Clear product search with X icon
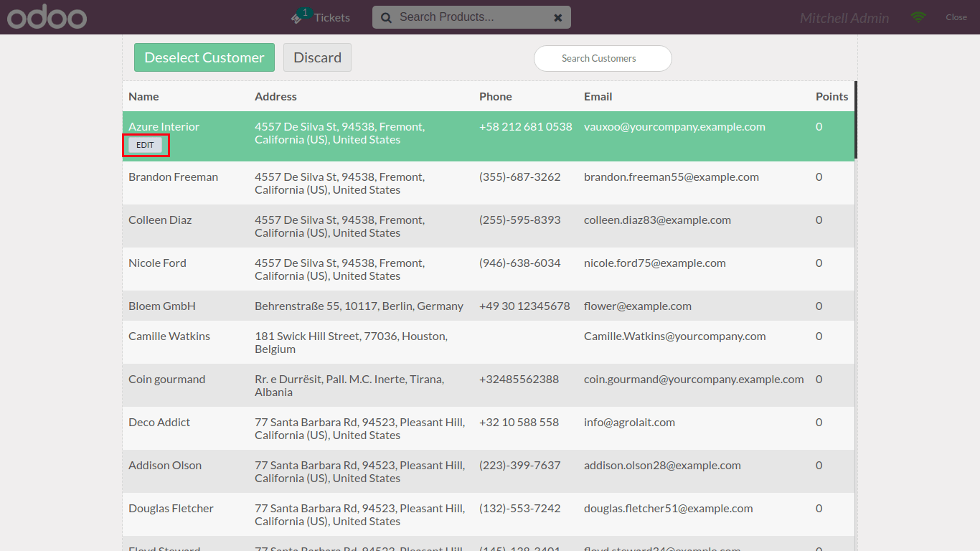 click(x=558, y=18)
